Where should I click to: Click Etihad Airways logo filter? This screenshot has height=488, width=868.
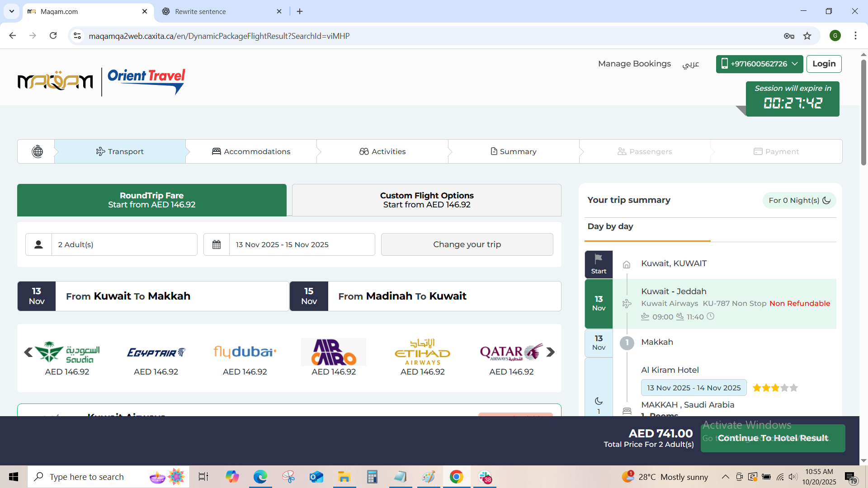pos(422,352)
